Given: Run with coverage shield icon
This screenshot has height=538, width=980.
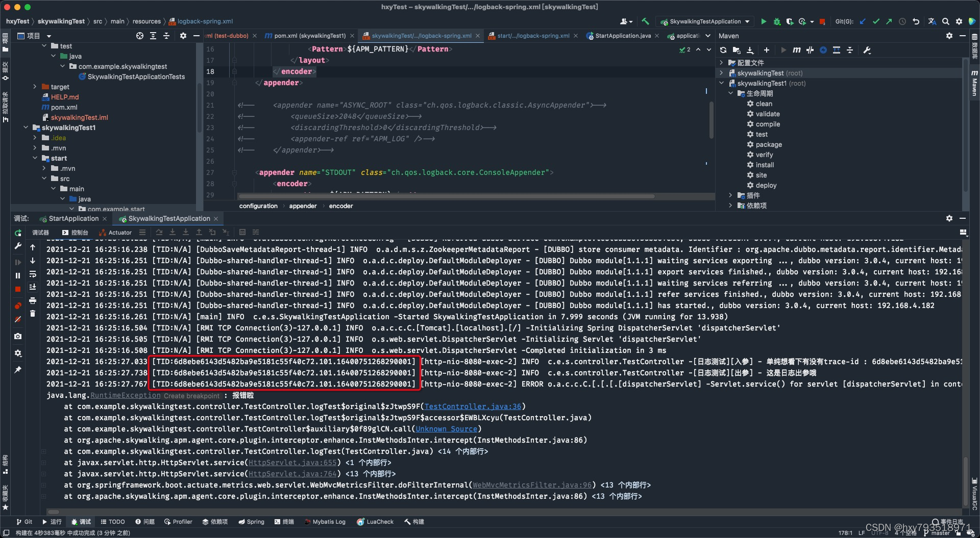Looking at the screenshot, I should click(x=790, y=21).
